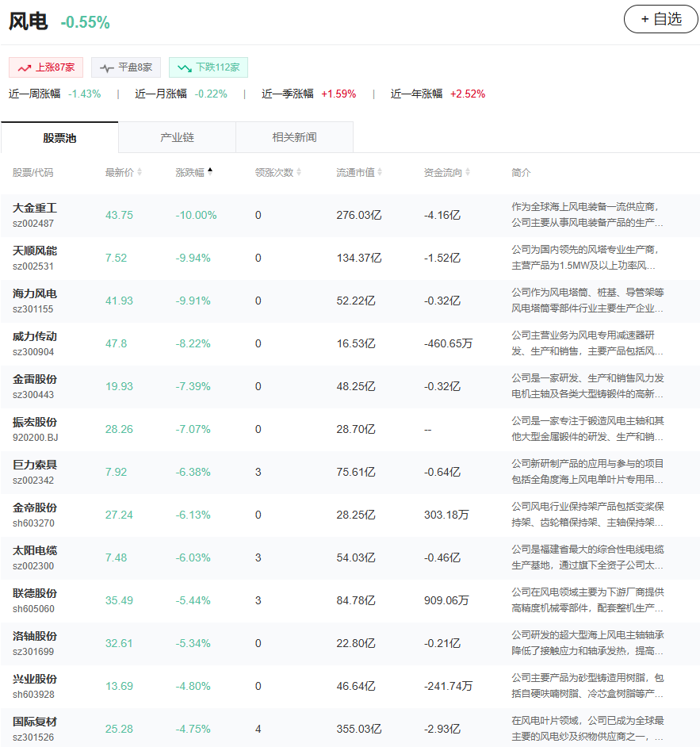Select market value 355.03亿
This screenshot has width=700, height=747.
(x=359, y=729)
